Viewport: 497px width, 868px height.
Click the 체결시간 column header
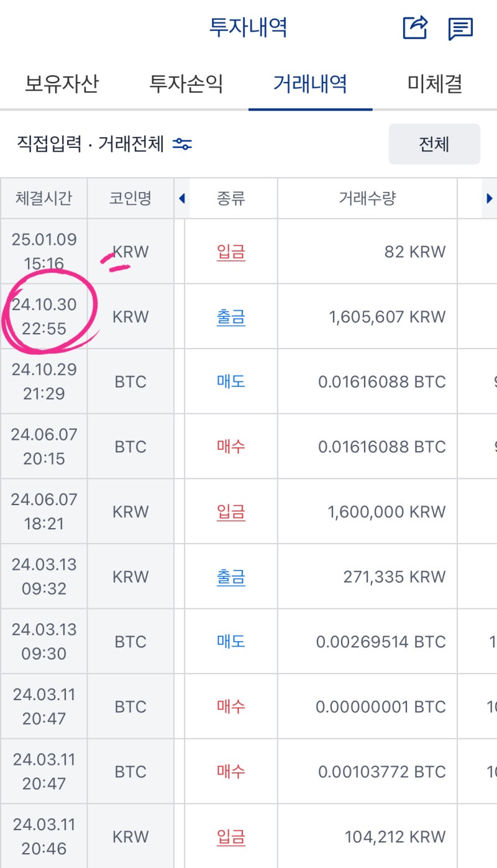point(43,198)
